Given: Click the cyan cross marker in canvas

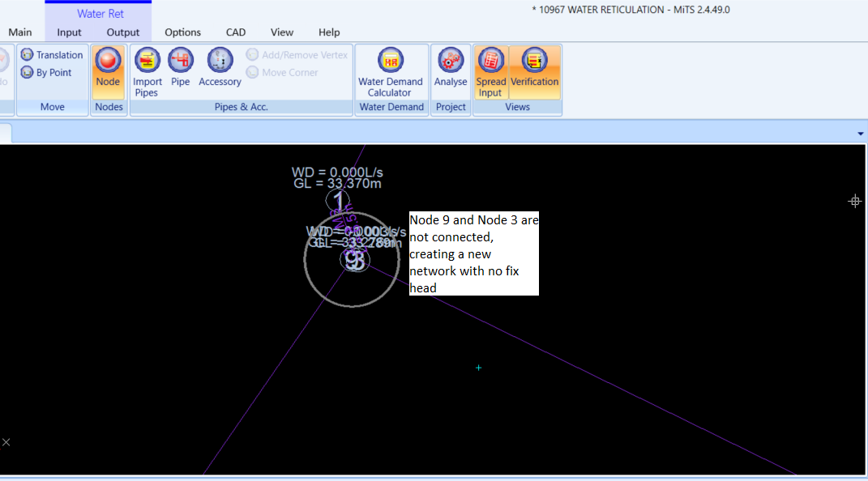Looking at the screenshot, I should 478,368.
